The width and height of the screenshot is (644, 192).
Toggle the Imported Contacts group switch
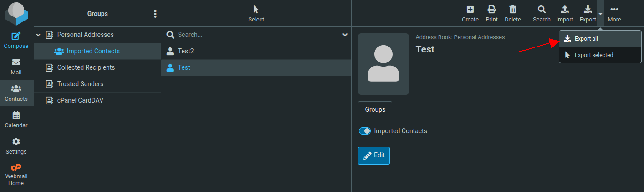pos(365,131)
